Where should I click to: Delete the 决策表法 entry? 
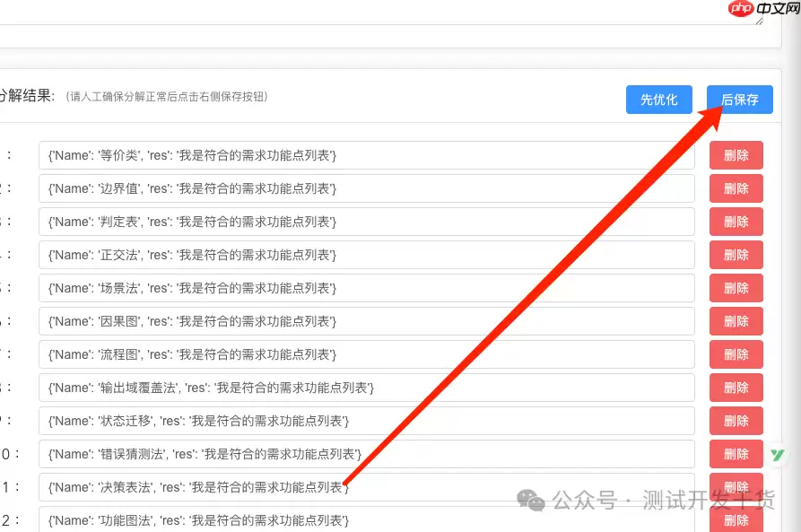pyautogui.click(x=736, y=487)
